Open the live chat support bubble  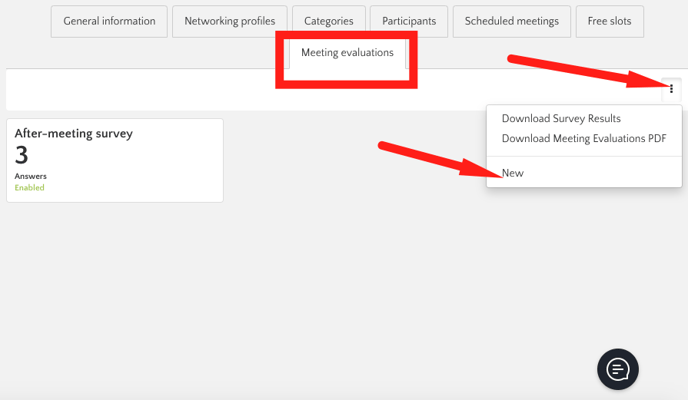click(618, 369)
